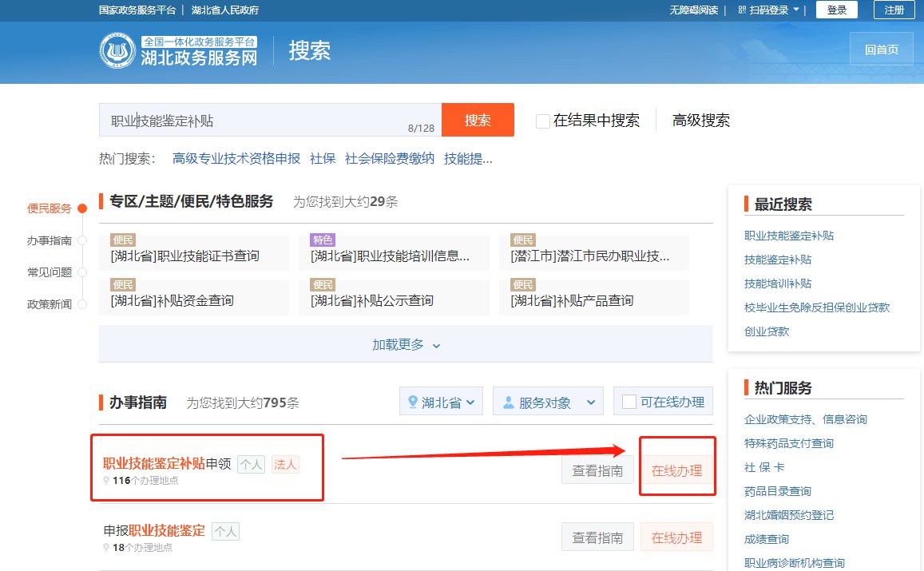Click the location pin icon in 湖北省 filter
Viewport: 924px width, 571px height.
pos(413,402)
